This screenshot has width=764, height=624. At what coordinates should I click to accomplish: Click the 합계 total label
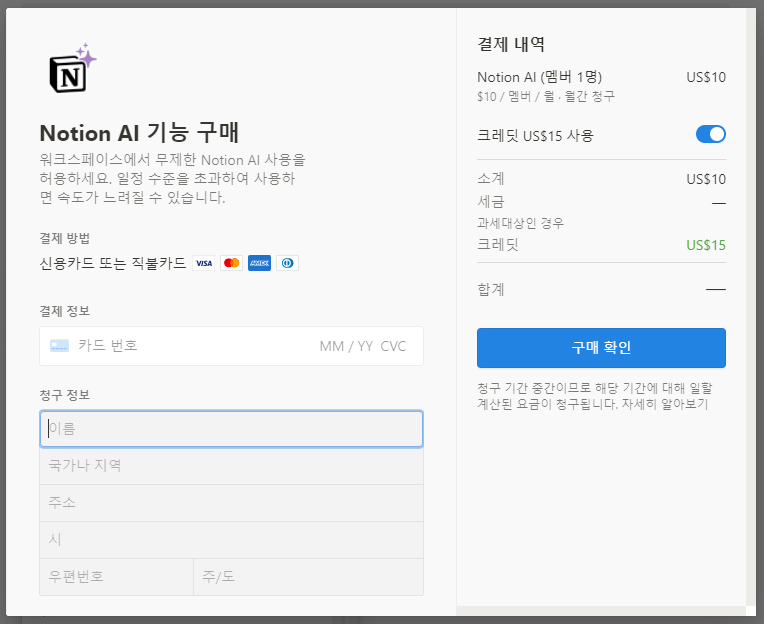491,289
